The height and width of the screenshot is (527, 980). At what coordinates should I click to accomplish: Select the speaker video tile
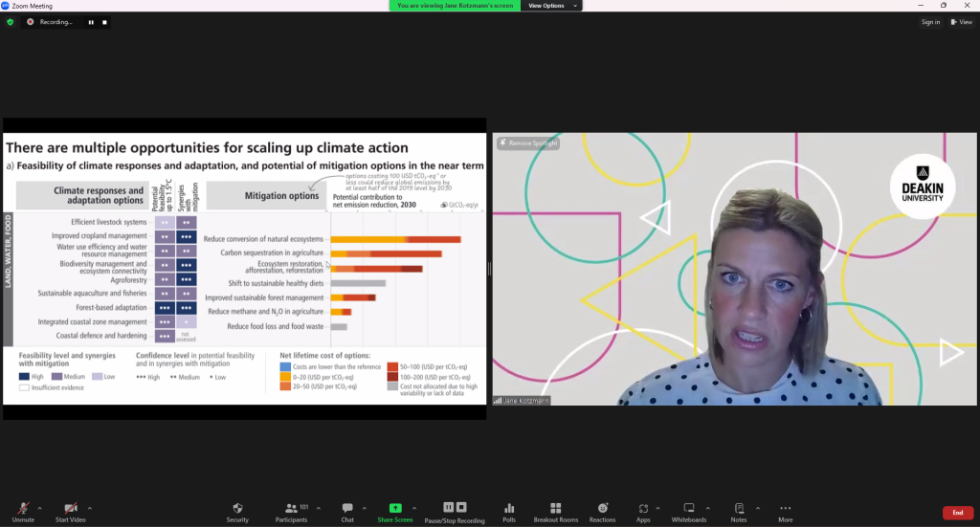734,269
